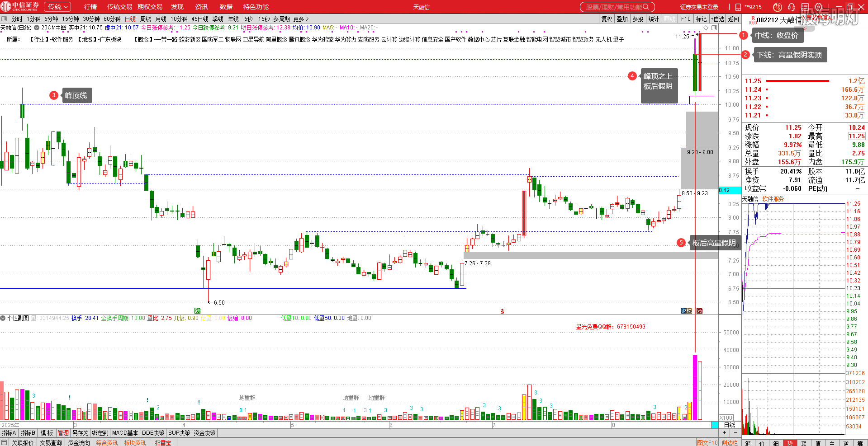Open the 特色功能 menu

click(256, 7)
